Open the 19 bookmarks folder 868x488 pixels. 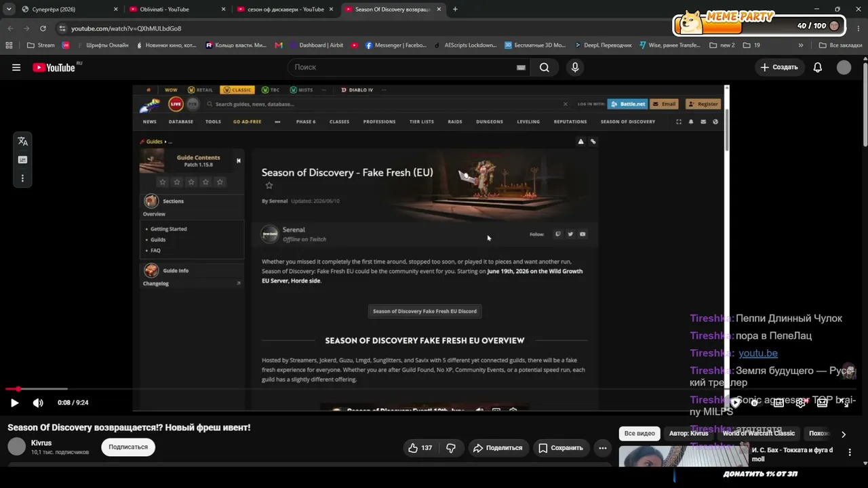(x=751, y=45)
